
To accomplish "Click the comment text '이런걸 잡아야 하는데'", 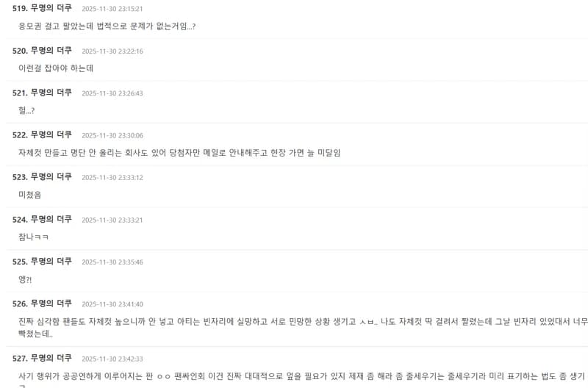I will (x=56, y=68).
